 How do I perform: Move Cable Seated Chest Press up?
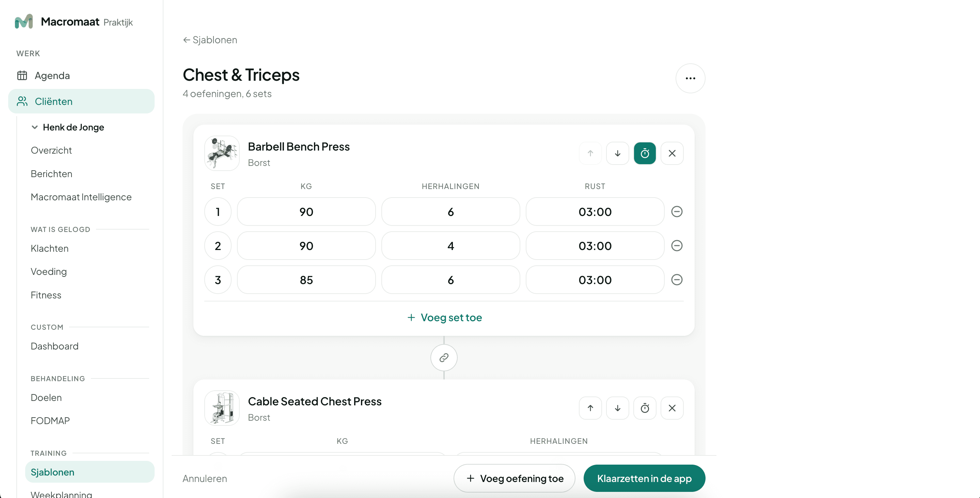(x=590, y=408)
